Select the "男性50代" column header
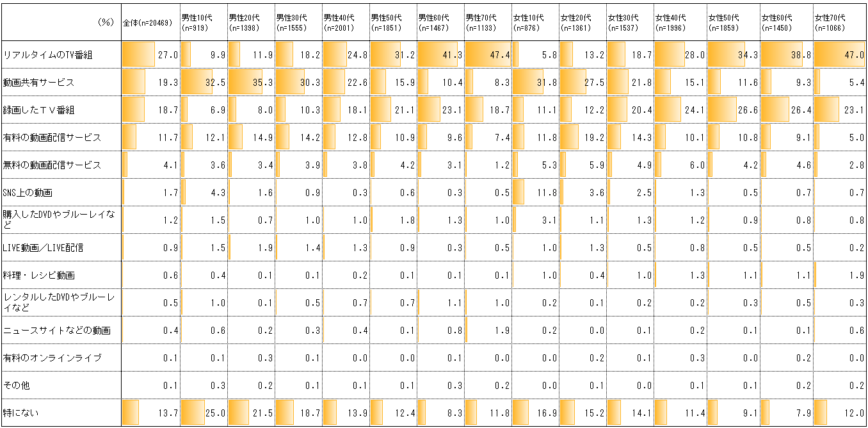This screenshot has height=428, width=868. pos(387,23)
